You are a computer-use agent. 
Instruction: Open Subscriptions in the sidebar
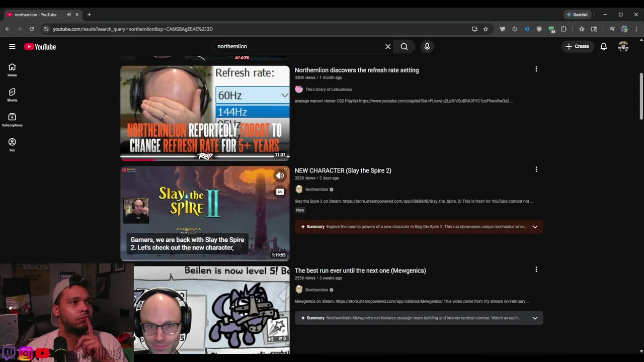pyautogui.click(x=12, y=120)
